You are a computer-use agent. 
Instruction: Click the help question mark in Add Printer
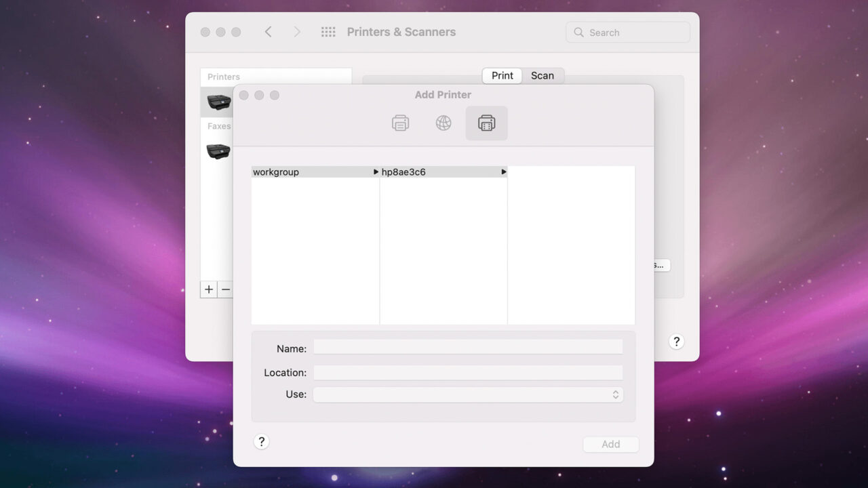coord(262,441)
